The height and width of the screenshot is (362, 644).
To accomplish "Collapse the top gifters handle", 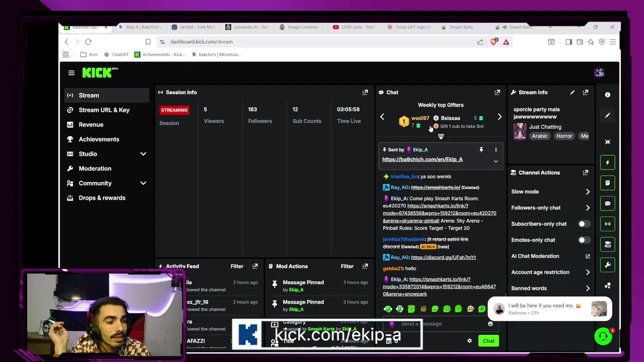I will coord(441,137).
